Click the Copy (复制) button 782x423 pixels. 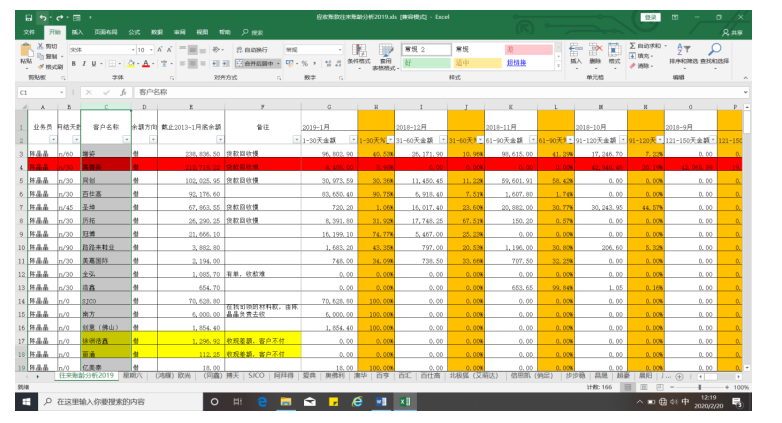47,56
